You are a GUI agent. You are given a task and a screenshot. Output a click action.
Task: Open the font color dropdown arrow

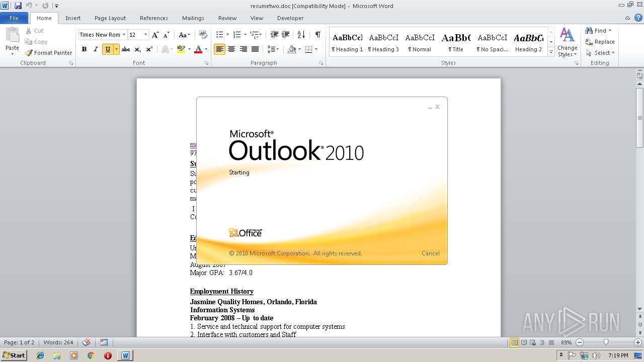(206, 49)
